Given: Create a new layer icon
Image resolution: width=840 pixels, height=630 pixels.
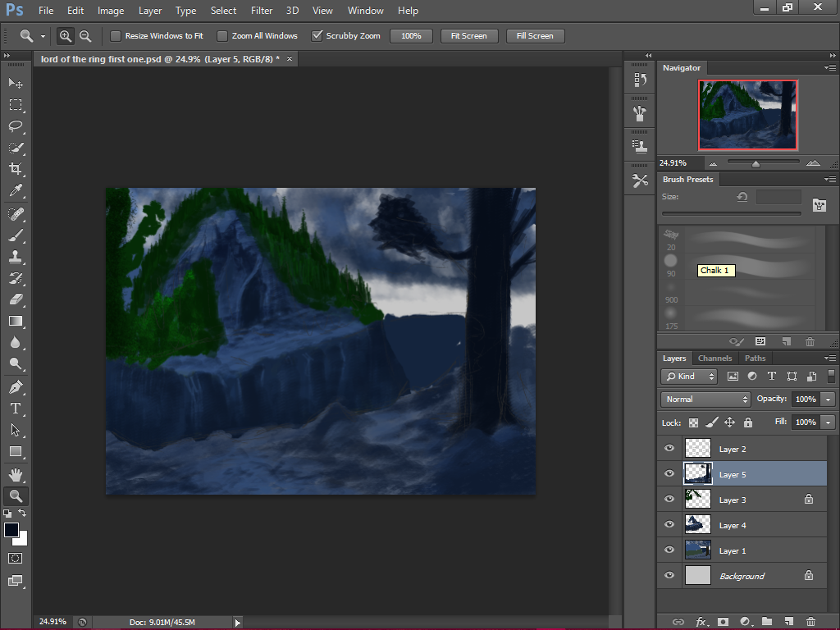Looking at the screenshot, I should pyautogui.click(x=788, y=622).
